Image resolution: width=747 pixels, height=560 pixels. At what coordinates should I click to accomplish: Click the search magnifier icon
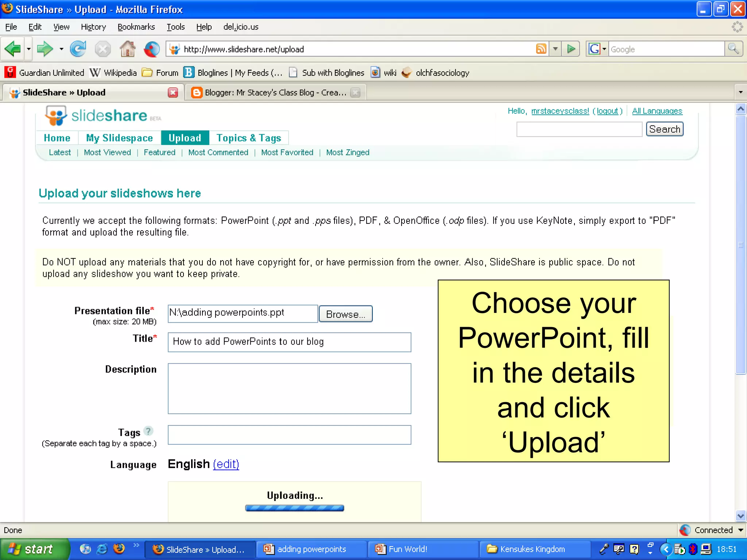[x=734, y=49]
